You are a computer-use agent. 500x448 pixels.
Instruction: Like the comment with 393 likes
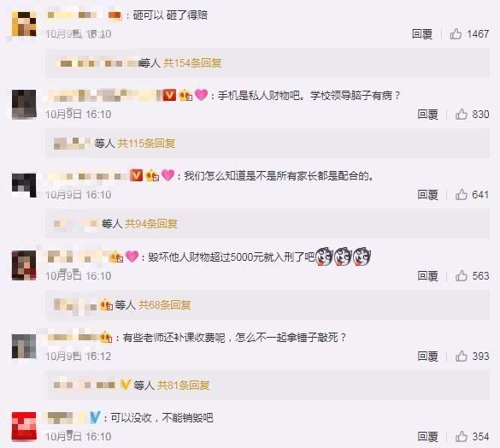pyautogui.click(x=461, y=356)
